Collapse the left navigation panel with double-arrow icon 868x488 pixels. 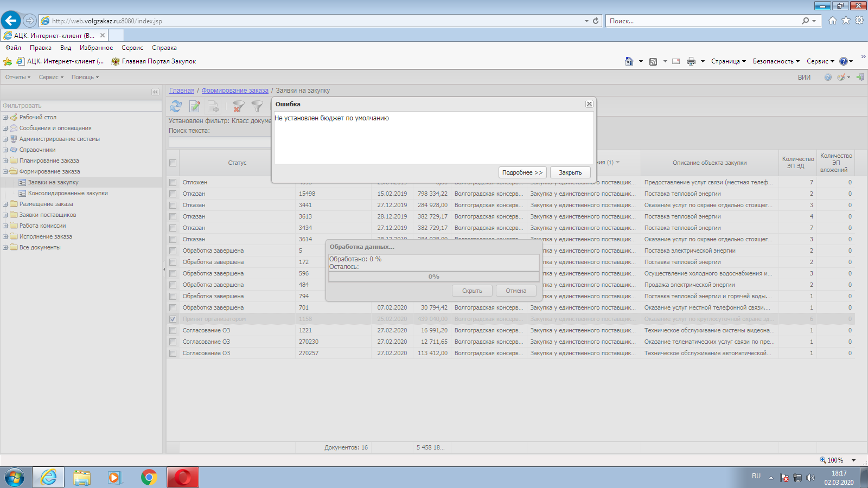pos(155,92)
